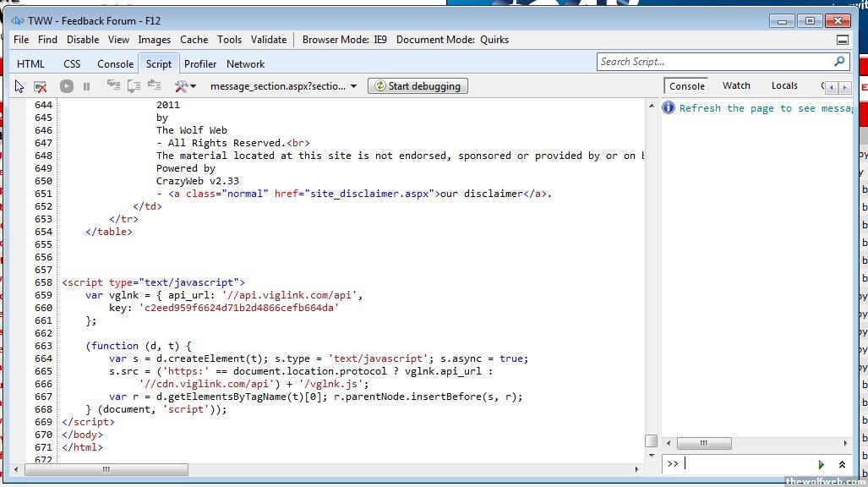Click into the Search Script field
Image resolution: width=868 pixels, height=487 pixels.
click(714, 62)
